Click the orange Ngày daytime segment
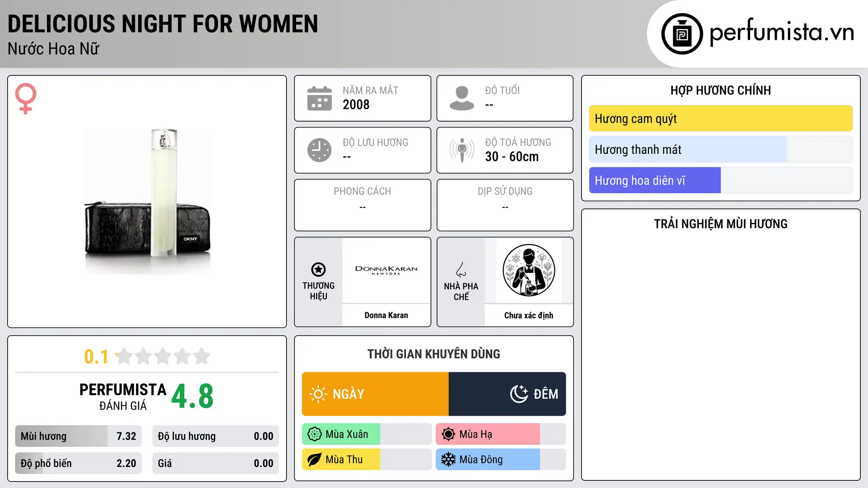Image resolution: width=868 pixels, height=488 pixels. click(x=375, y=394)
